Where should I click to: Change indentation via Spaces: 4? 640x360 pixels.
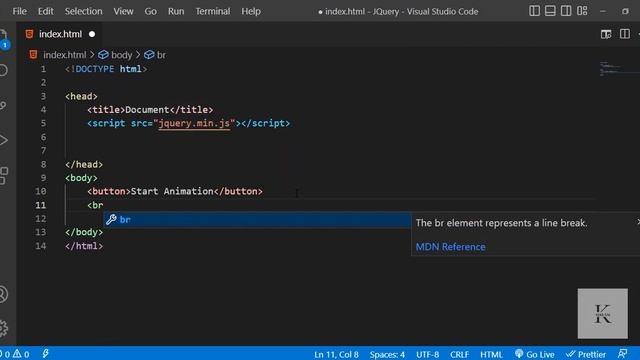click(x=387, y=354)
